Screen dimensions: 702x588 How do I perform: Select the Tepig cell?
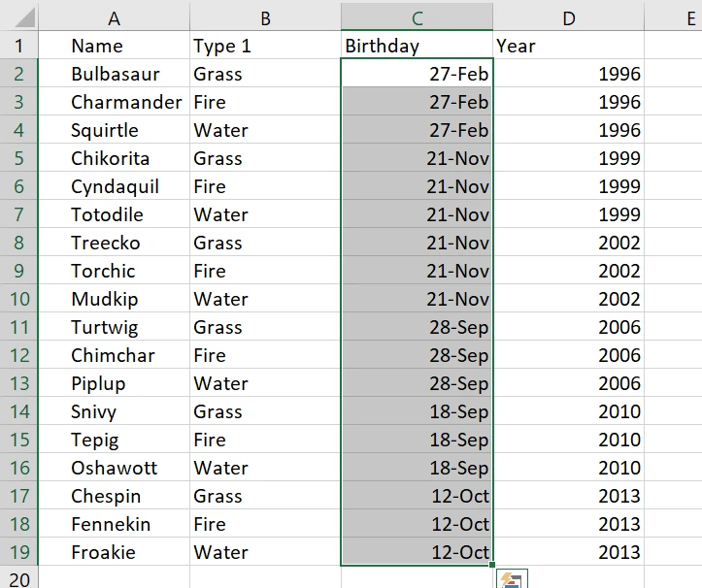point(115,440)
